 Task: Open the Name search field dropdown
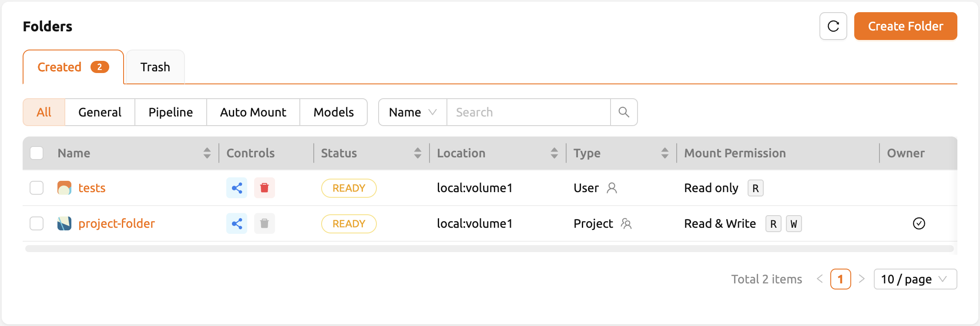coord(413,112)
